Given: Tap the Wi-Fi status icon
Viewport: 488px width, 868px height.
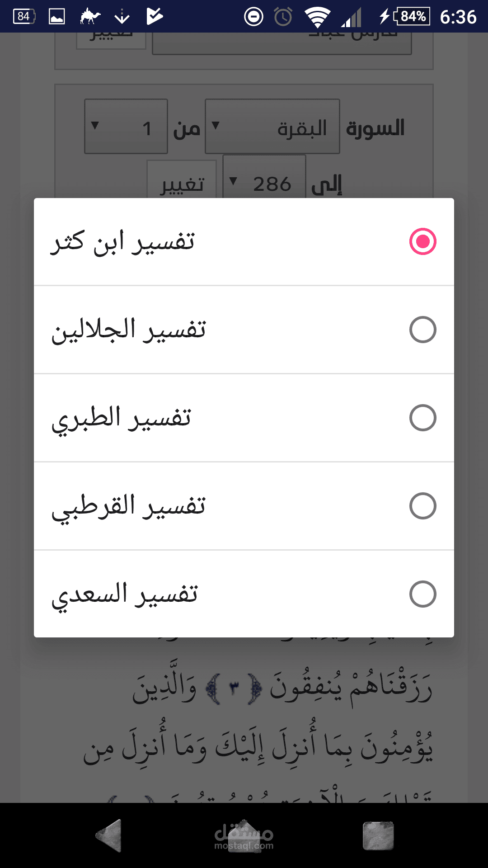Looking at the screenshot, I should click(317, 17).
